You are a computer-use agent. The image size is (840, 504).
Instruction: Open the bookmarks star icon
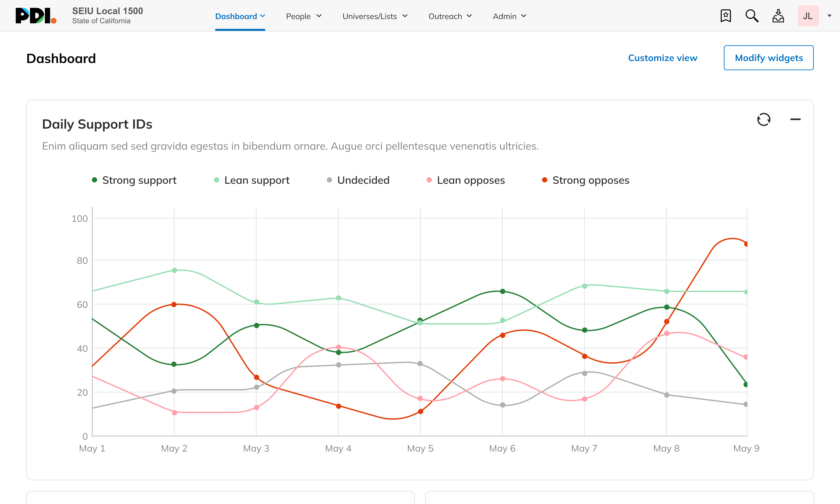726,16
